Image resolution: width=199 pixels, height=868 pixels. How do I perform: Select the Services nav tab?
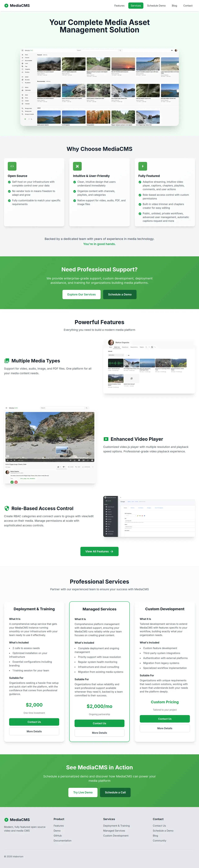tap(136, 6)
